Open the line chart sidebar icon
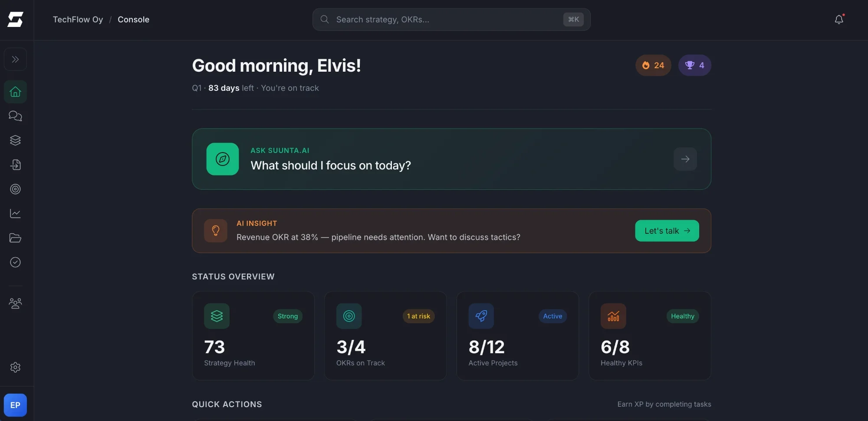The image size is (868, 421). (15, 213)
